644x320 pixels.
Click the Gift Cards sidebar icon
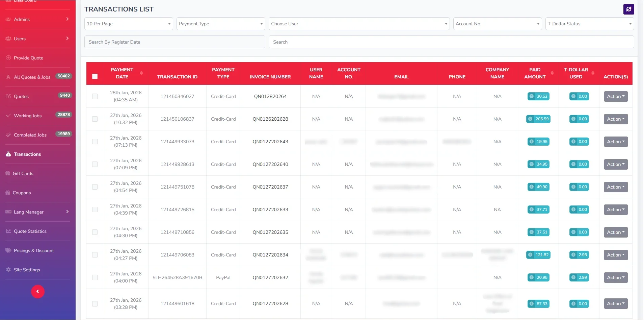pyautogui.click(x=8, y=173)
